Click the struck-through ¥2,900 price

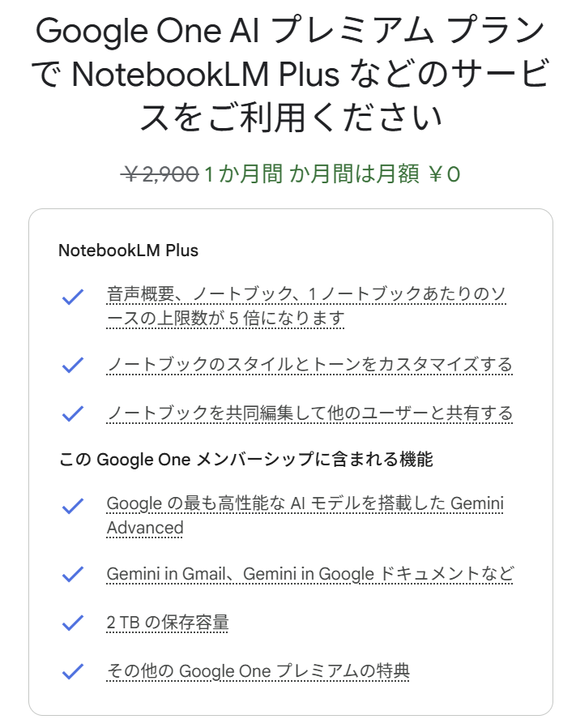(160, 174)
